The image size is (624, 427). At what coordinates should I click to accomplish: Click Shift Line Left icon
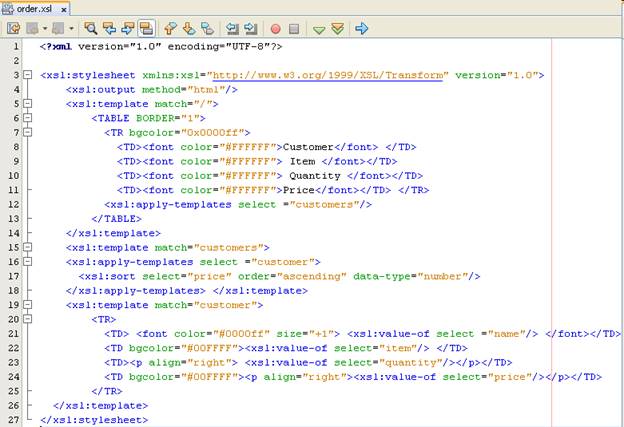232,28
